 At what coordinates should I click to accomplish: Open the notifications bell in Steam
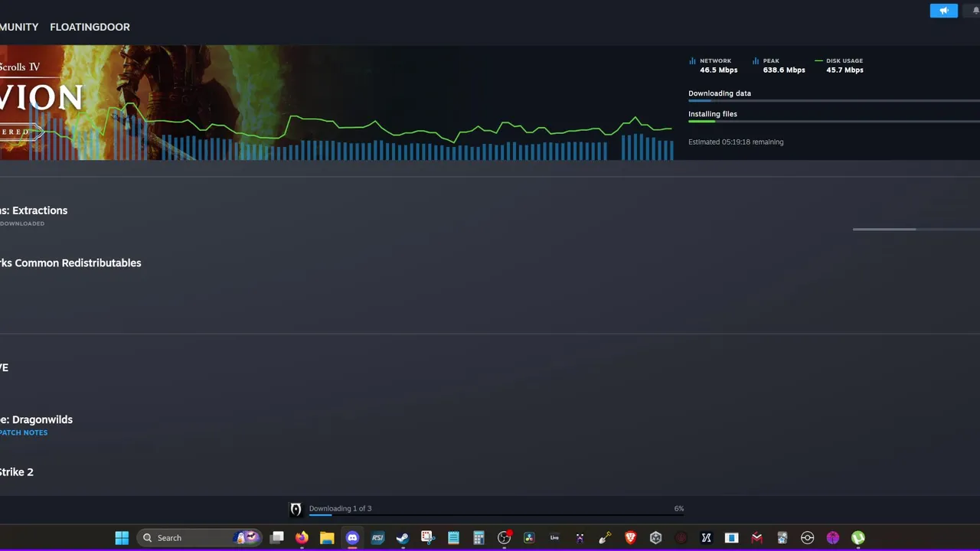975,11
